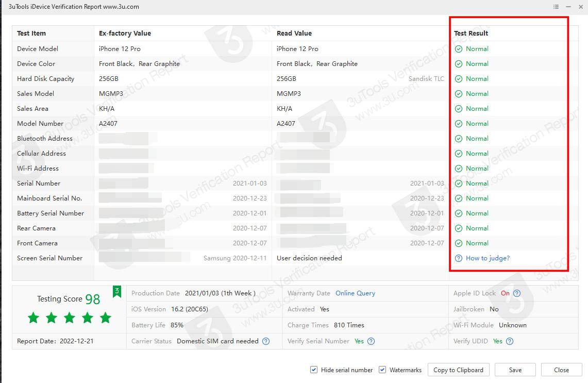Click the Test Result column header

coord(471,34)
